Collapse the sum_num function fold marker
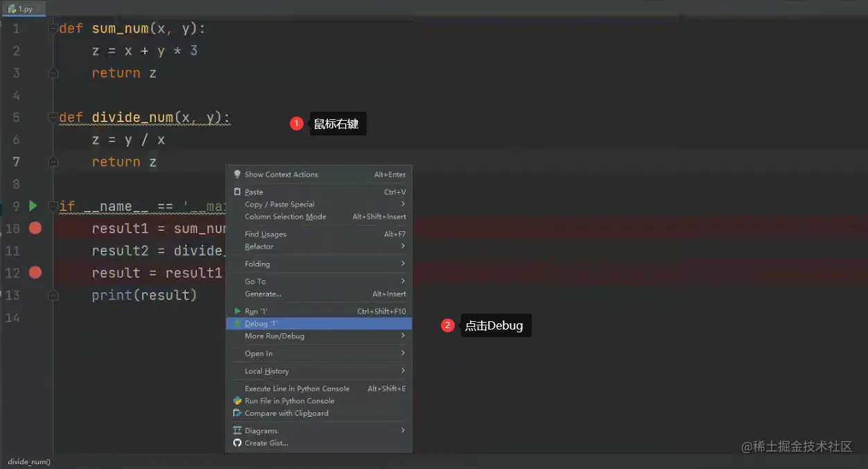The image size is (868, 469). point(53,28)
